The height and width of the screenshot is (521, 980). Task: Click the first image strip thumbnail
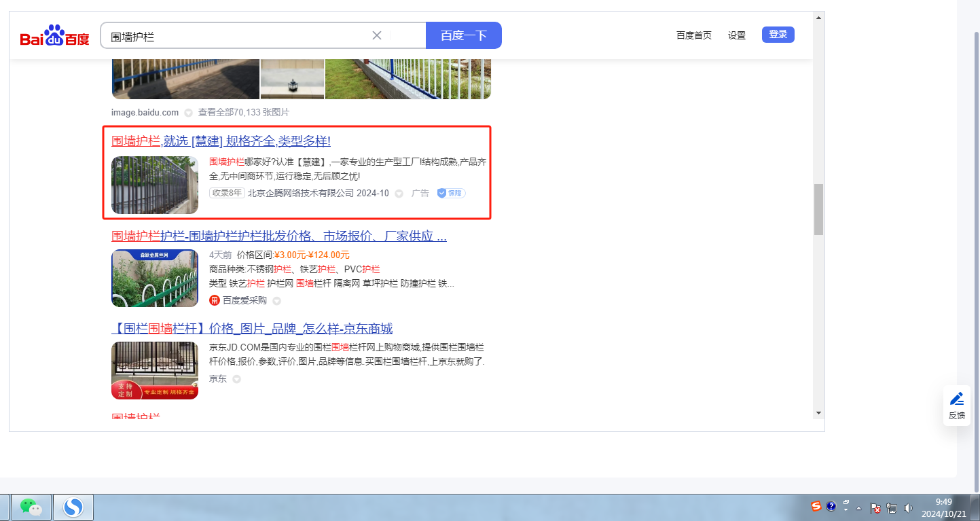(185, 79)
